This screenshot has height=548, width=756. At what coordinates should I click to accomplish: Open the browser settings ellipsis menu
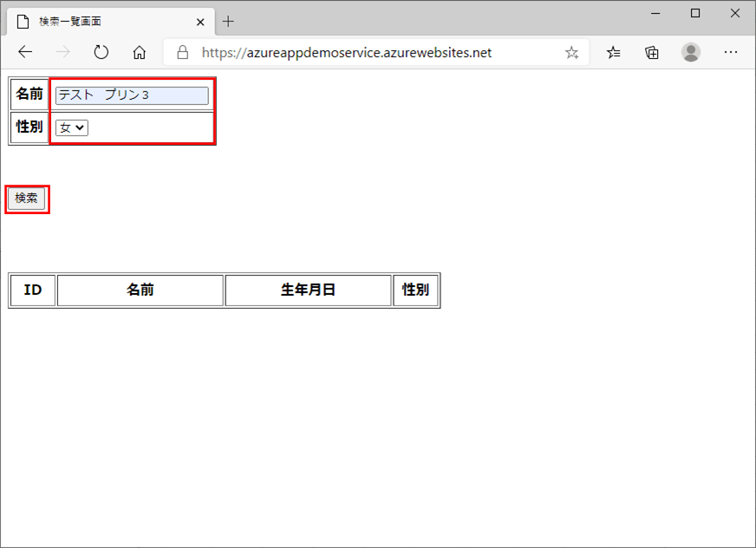click(731, 52)
